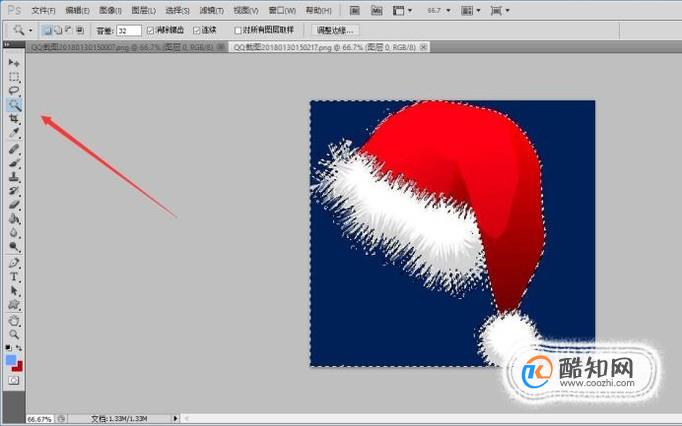The width and height of the screenshot is (682, 426).
Task: Select the Custom Shape tool
Action: pos(14,305)
